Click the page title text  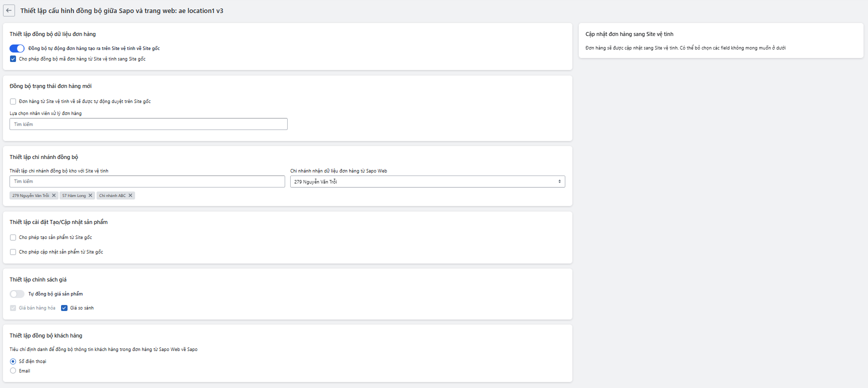[x=122, y=10]
